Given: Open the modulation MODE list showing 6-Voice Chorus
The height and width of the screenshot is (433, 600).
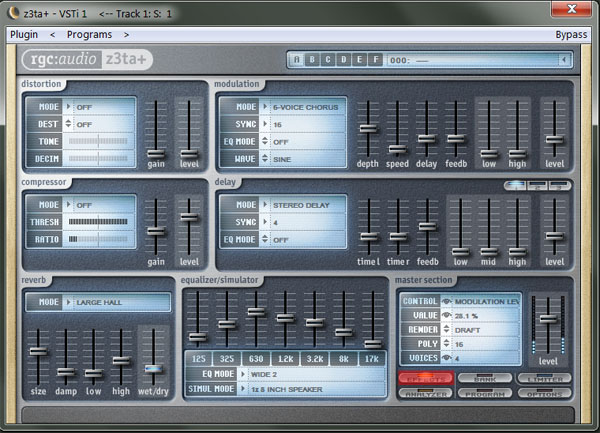Looking at the screenshot, I should pos(265,107).
